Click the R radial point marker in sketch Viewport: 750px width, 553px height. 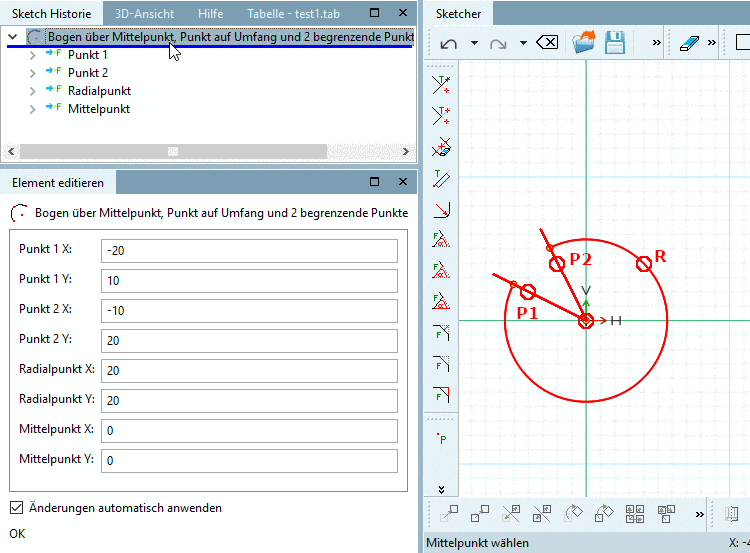tap(644, 264)
